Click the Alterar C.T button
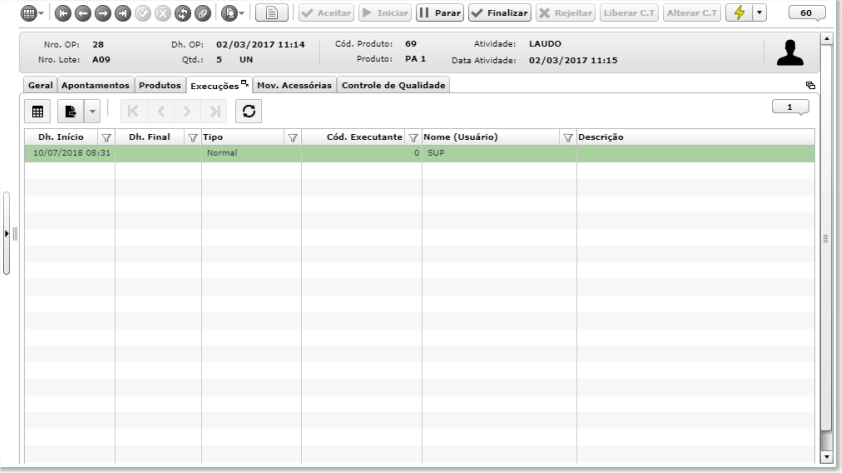This screenshot has width=842, height=473. 692,13
